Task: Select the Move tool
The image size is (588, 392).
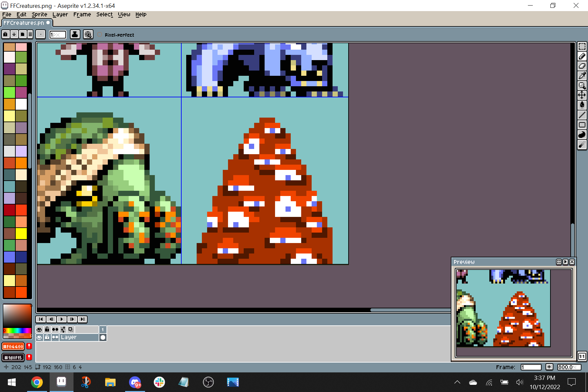Action: (x=582, y=95)
